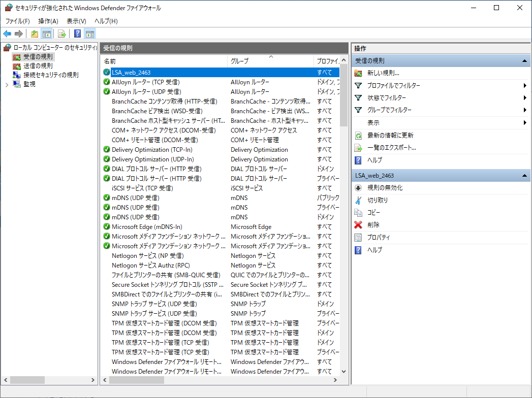Image resolution: width=532 pixels, height=398 pixels.
Task: Select 受信の規則 in the tree
Action: click(x=38, y=57)
